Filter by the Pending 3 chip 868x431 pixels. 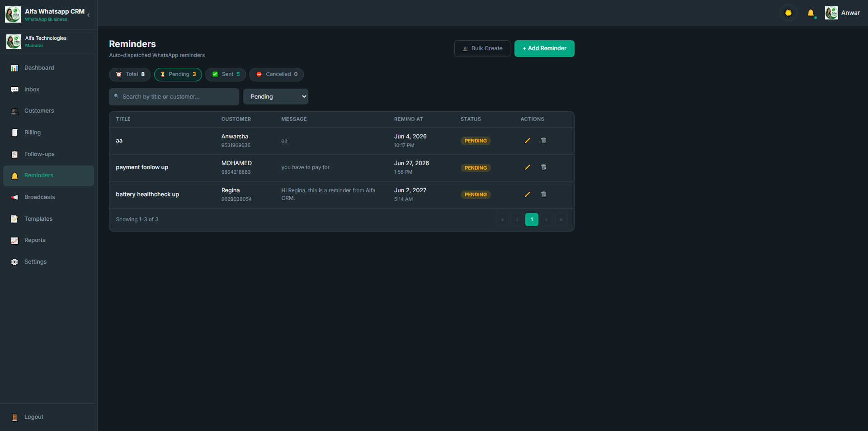pos(178,74)
